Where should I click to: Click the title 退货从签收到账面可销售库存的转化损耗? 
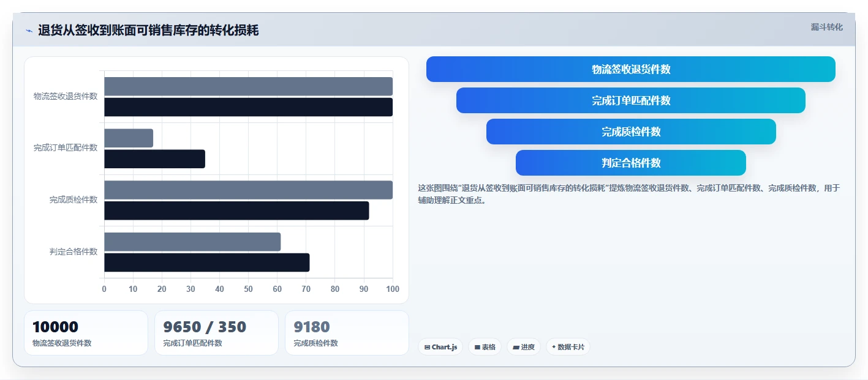point(148,30)
